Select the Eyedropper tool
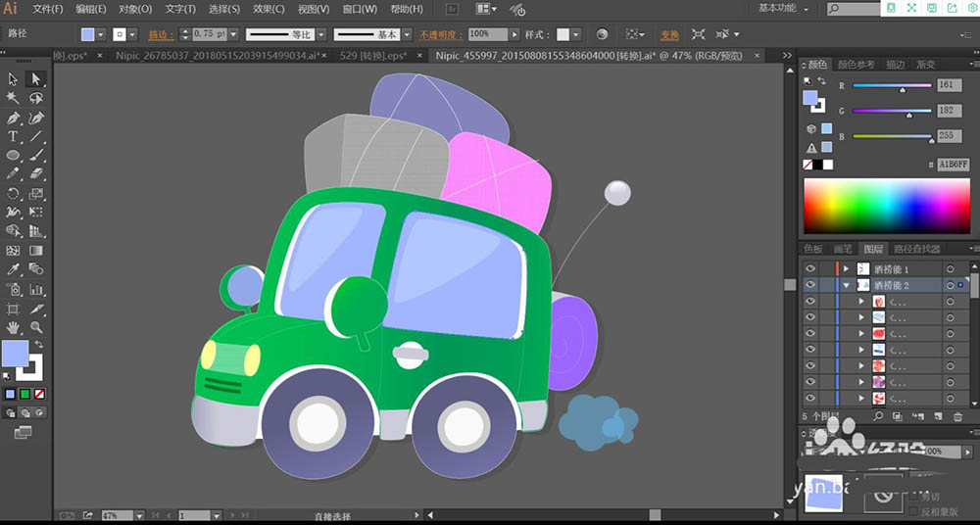 [13, 269]
